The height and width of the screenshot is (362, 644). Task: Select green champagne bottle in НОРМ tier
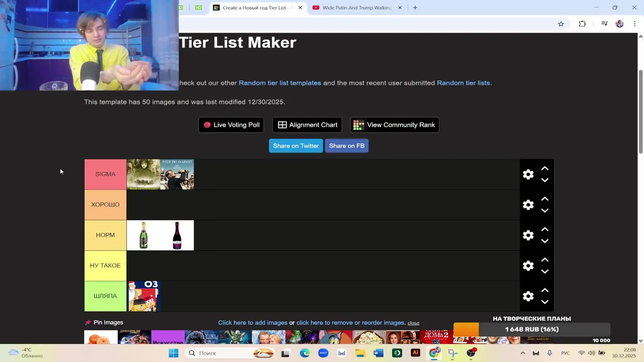coord(143,235)
